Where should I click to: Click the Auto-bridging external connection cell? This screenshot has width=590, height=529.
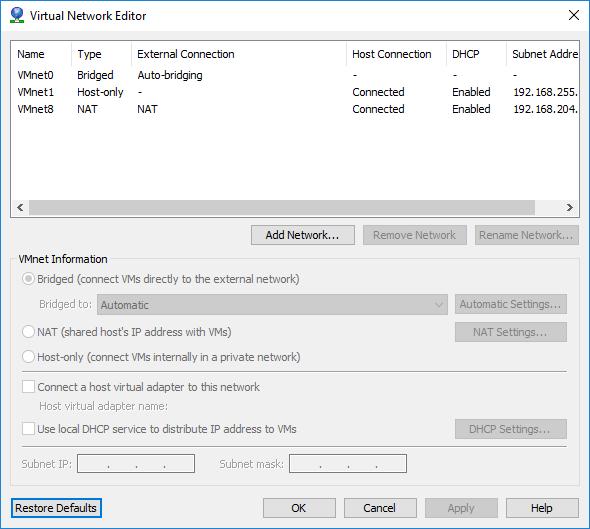pyautogui.click(x=170, y=75)
